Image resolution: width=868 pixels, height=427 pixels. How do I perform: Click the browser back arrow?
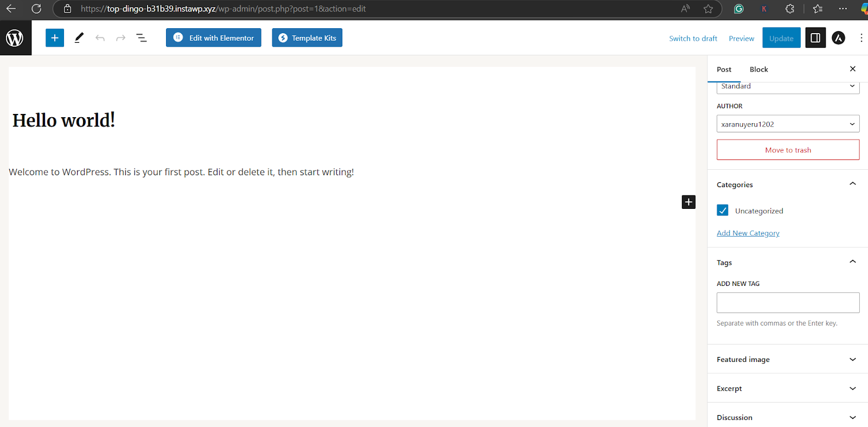pyautogui.click(x=11, y=9)
